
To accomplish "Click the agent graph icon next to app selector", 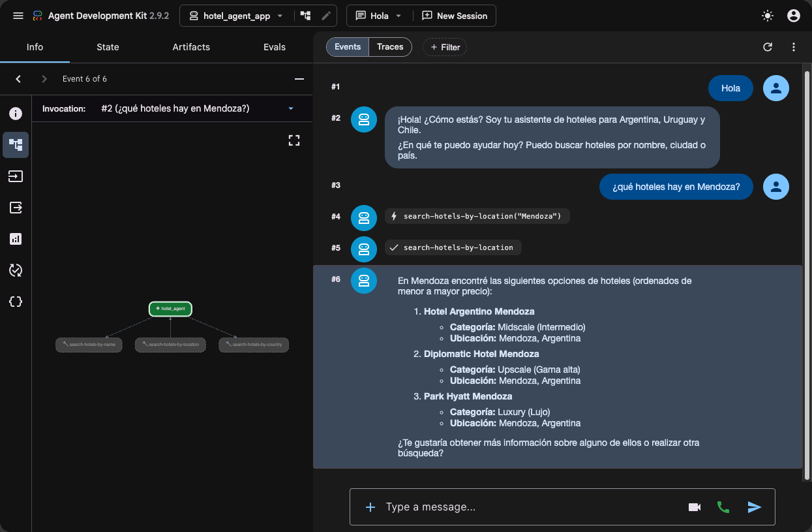I will click(x=305, y=16).
